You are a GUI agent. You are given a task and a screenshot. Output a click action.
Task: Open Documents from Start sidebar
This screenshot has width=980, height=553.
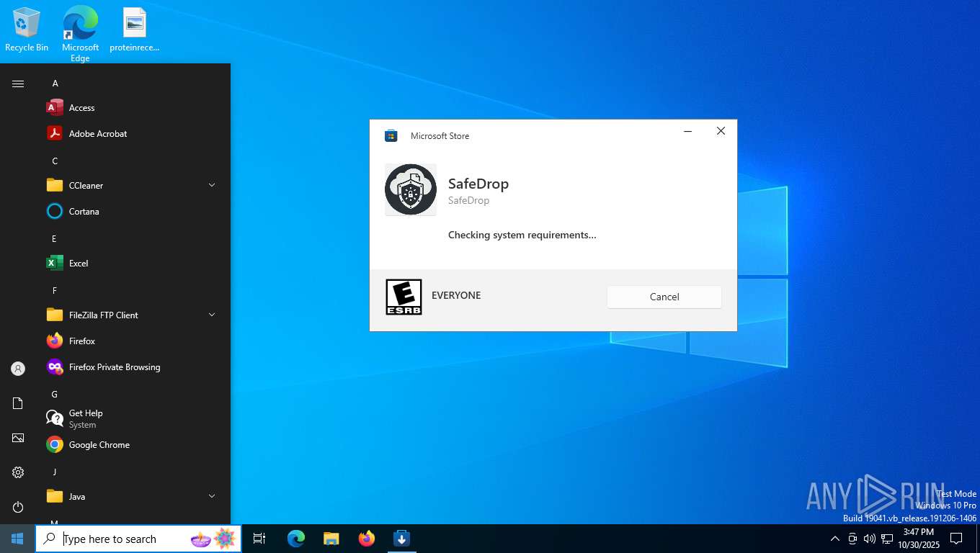18,403
